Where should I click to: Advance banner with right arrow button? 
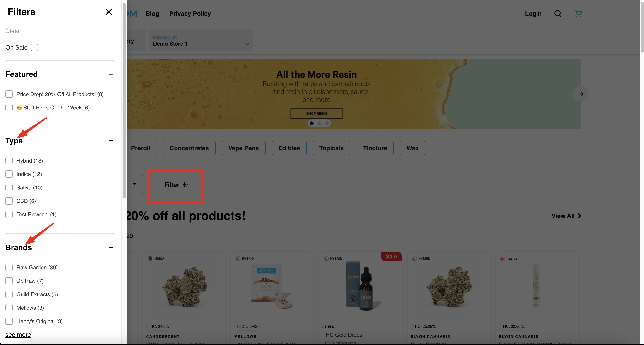581,94
